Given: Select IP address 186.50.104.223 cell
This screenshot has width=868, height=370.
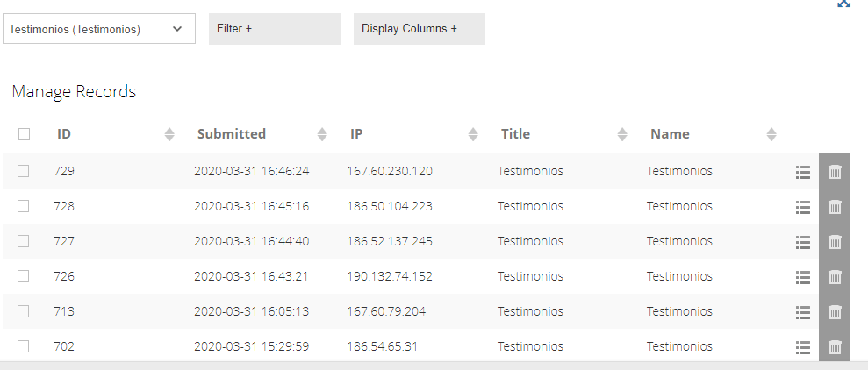Looking at the screenshot, I should tap(390, 206).
